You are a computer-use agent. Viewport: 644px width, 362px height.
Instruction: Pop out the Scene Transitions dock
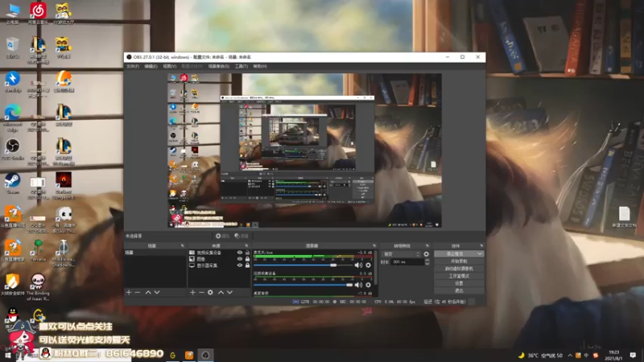[x=427, y=245]
